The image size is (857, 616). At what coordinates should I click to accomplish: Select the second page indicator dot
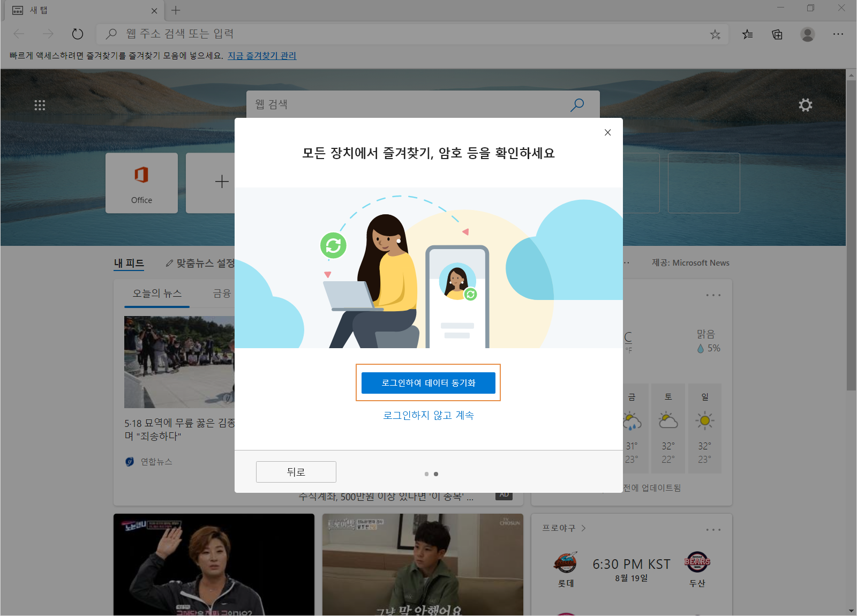pyautogui.click(x=436, y=474)
